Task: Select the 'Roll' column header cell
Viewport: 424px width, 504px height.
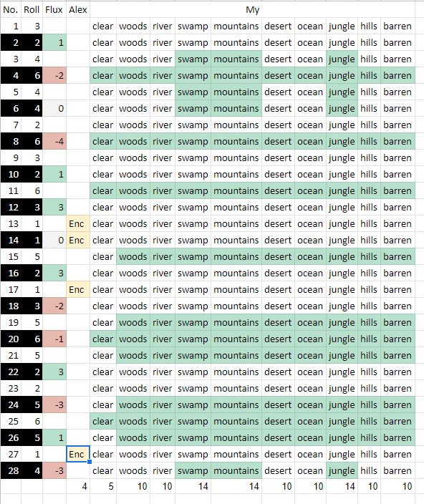Action: click(x=32, y=9)
